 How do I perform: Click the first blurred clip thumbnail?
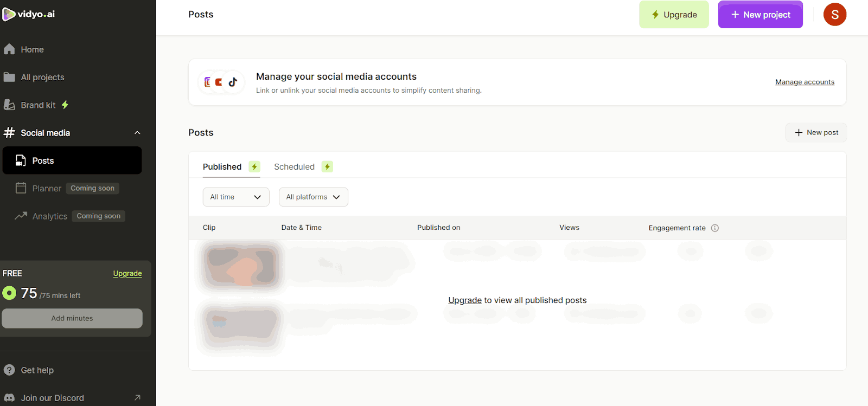241,266
